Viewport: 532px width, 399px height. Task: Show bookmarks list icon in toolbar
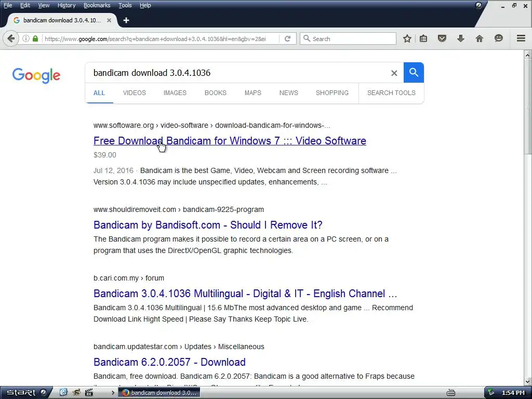423,38
